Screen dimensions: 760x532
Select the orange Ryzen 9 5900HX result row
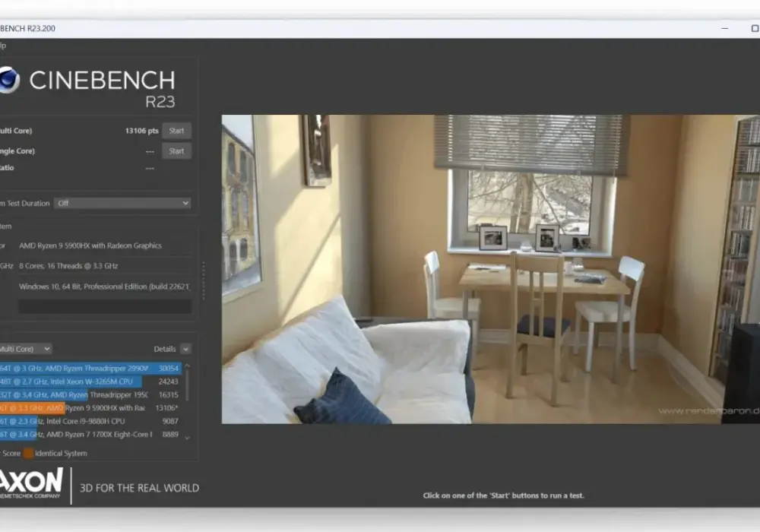click(90, 408)
